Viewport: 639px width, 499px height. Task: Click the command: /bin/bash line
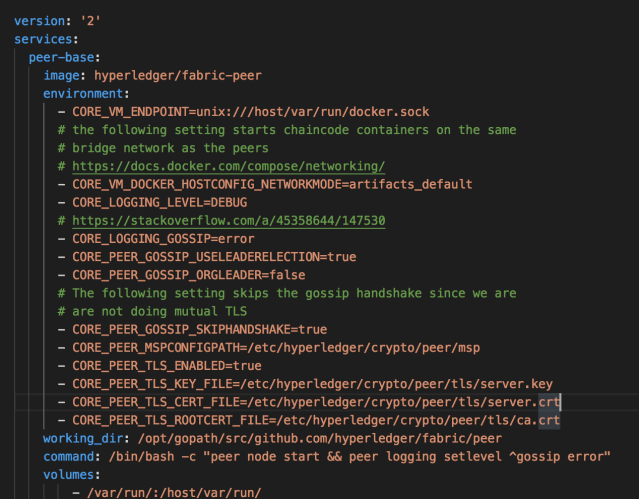point(326,456)
